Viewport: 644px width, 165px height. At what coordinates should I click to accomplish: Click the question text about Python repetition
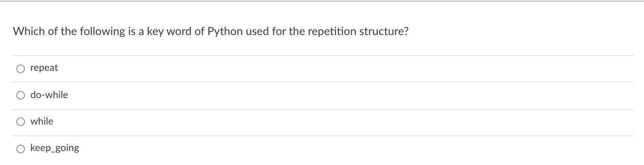click(x=211, y=31)
